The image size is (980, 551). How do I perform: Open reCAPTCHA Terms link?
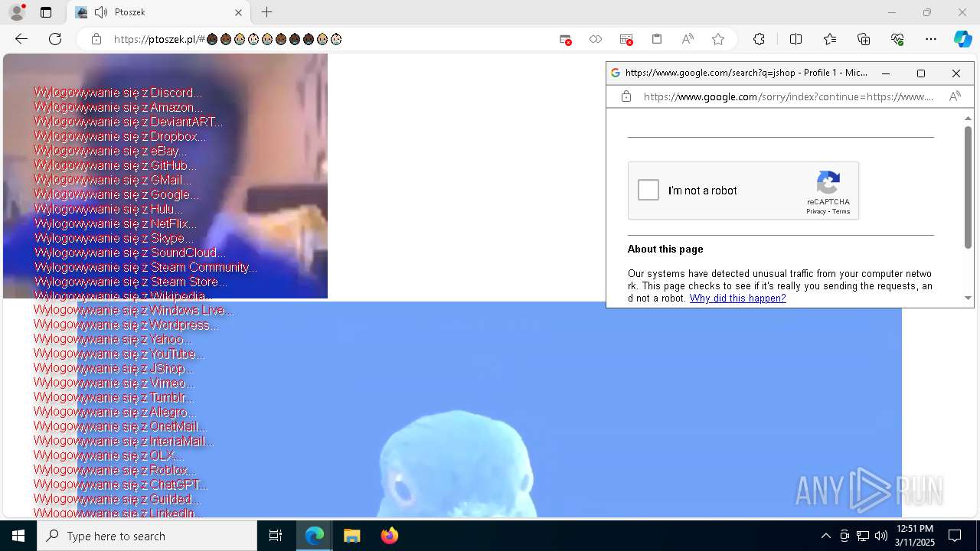(x=841, y=212)
